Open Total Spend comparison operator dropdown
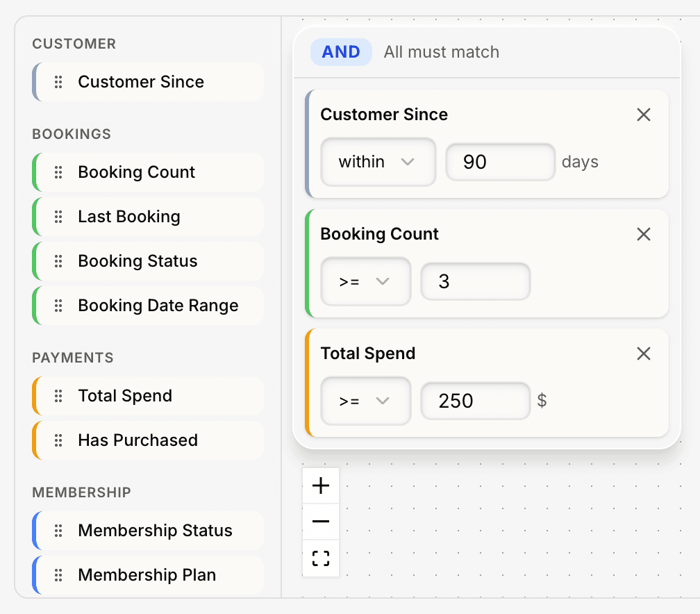 (x=365, y=401)
